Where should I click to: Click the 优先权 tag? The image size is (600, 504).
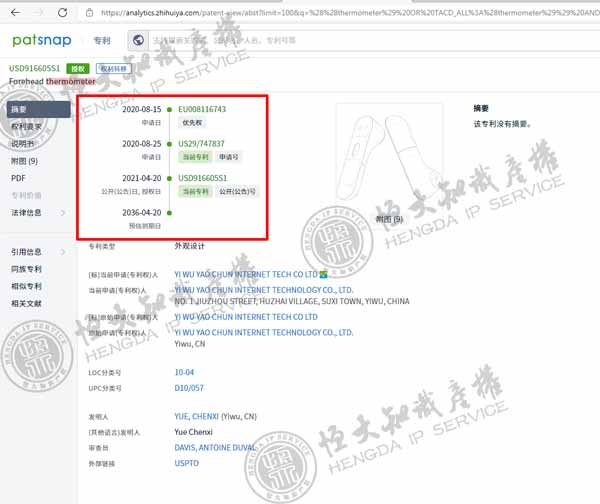point(192,123)
